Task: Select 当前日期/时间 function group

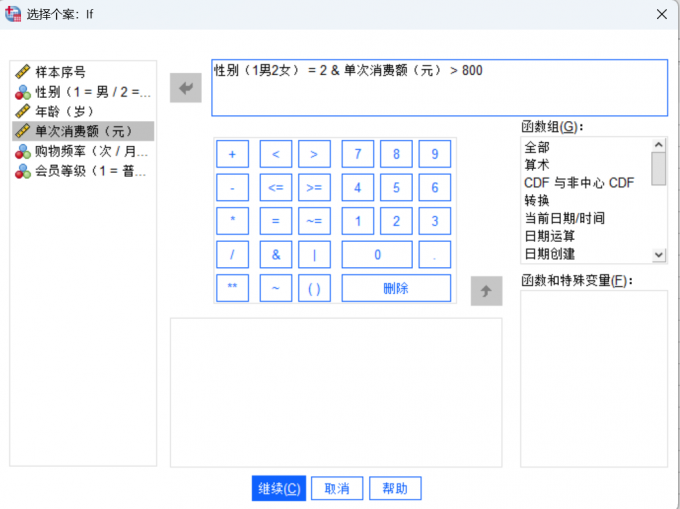Action: (x=587, y=218)
